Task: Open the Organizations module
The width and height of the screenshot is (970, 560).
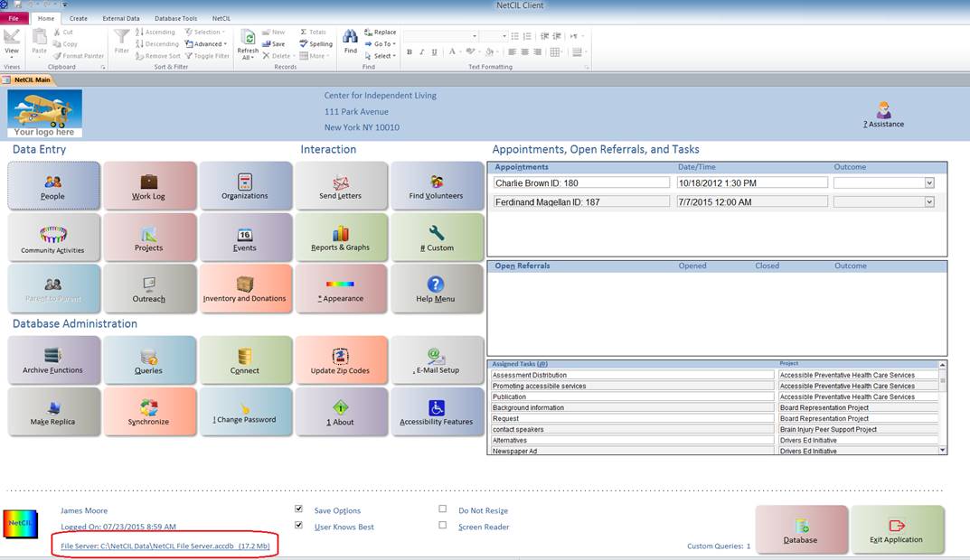Action: (245, 186)
